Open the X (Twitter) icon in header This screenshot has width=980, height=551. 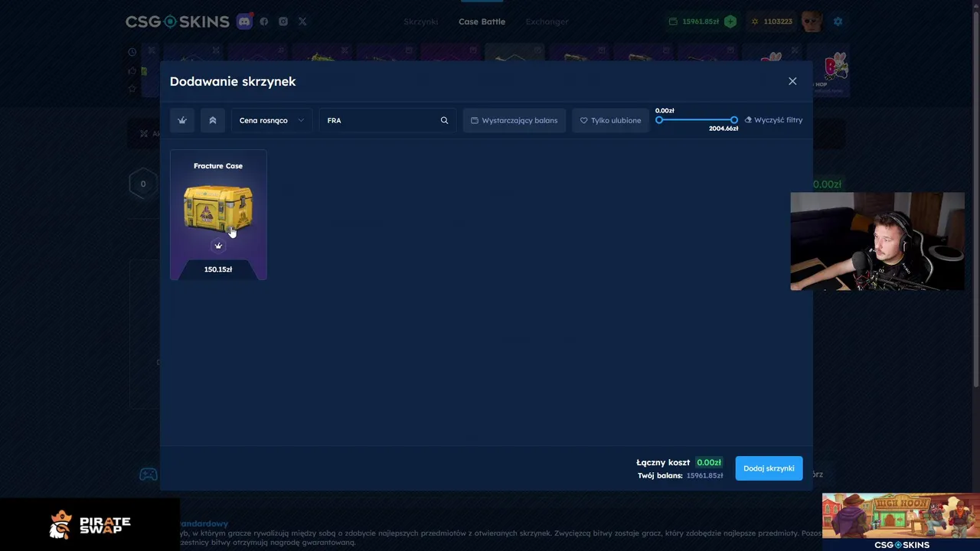coord(302,21)
